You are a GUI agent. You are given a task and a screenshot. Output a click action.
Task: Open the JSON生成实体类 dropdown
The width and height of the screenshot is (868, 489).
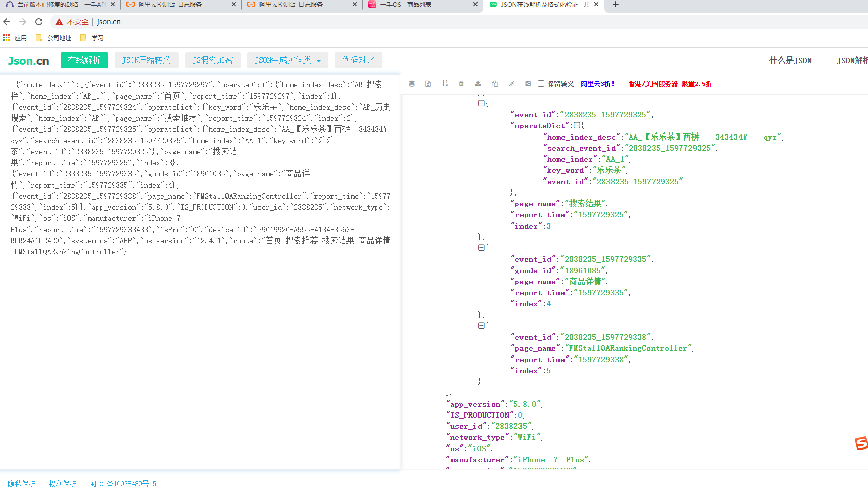(x=288, y=60)
